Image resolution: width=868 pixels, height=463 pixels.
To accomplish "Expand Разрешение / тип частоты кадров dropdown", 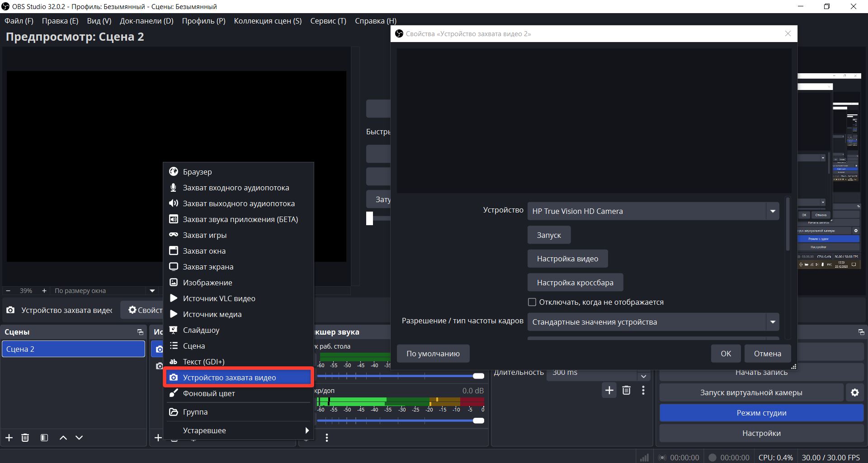I will click(653, 322).
